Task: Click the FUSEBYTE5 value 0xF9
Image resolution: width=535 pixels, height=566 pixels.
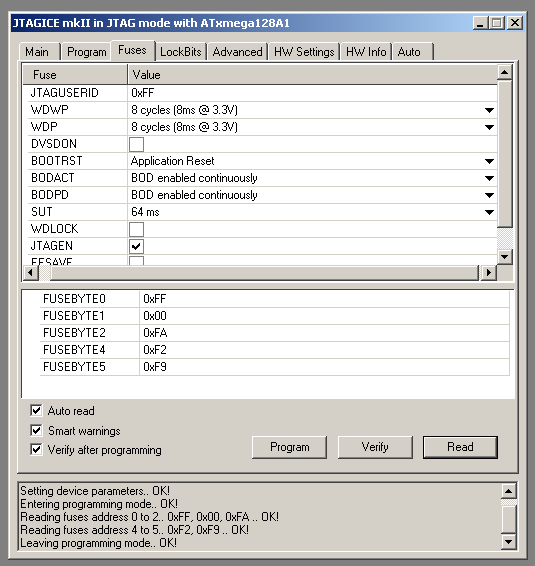Action: [x=155, y=367]
